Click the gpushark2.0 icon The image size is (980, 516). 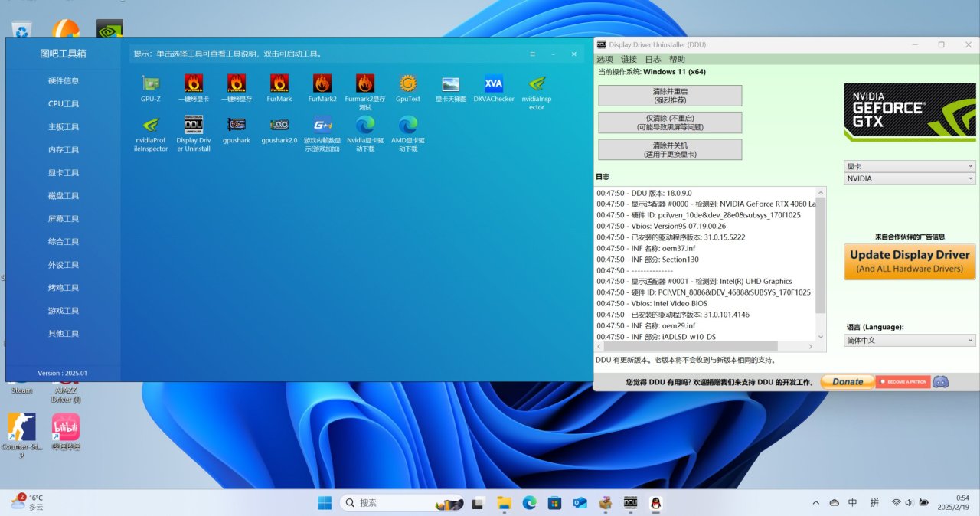coord(279,125)
